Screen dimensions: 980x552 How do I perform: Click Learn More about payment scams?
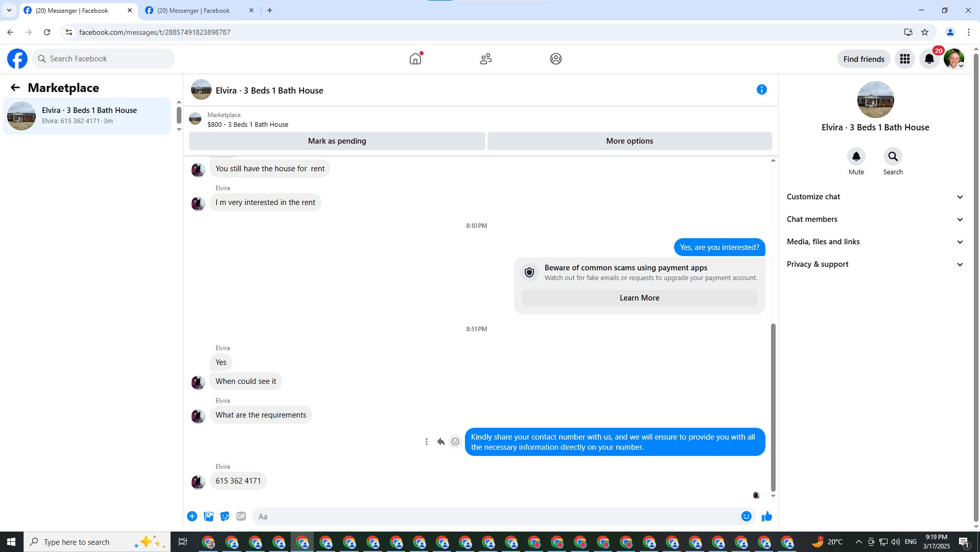(x=639, y=298)
